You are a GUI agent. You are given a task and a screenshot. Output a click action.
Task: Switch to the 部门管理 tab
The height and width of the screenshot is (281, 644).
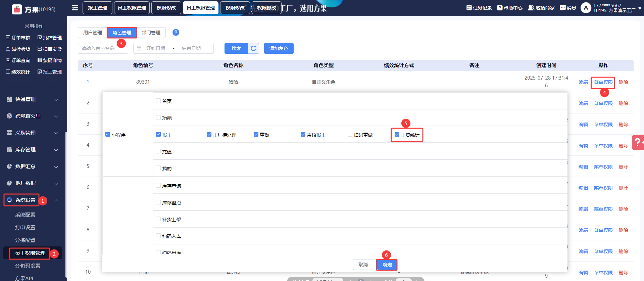tap(151, 33)
